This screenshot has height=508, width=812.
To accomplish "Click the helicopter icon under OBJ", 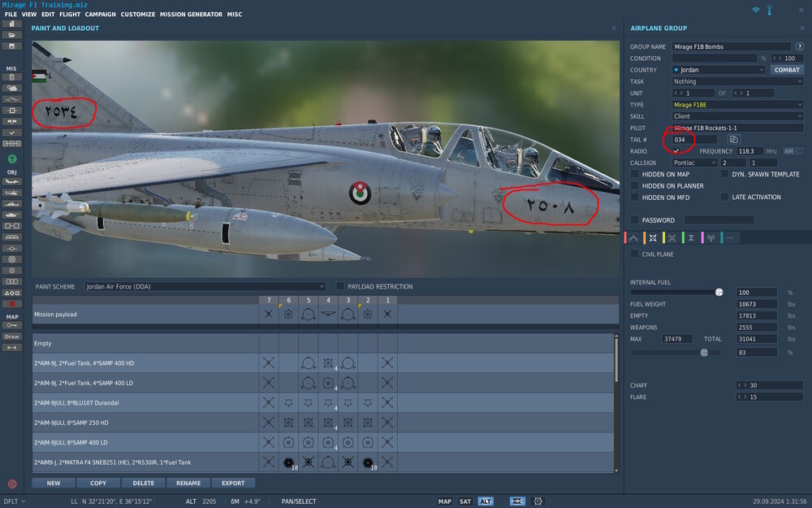I will tap(12, 191).
